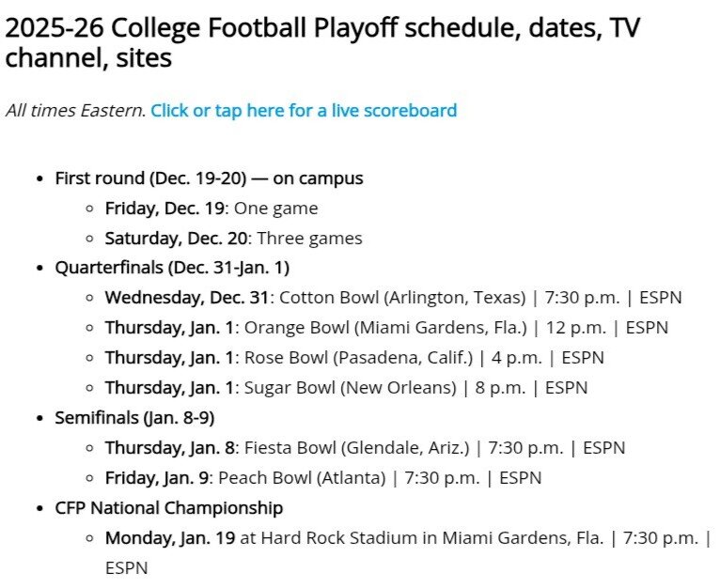This screenshot has width=720, height=588.
Task: Click the Cotton Bowl (Arlington, Texas) text
Action: point(402,298)
